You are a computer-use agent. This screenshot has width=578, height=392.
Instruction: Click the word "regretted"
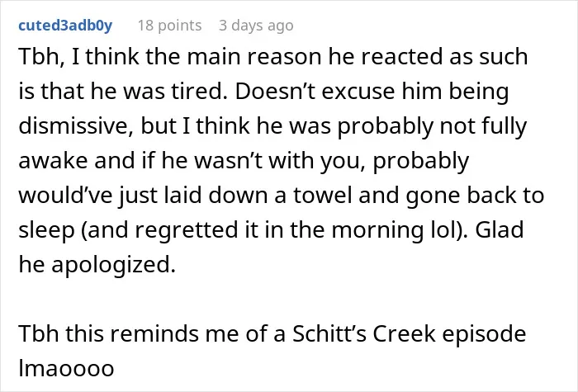(186, 230)
